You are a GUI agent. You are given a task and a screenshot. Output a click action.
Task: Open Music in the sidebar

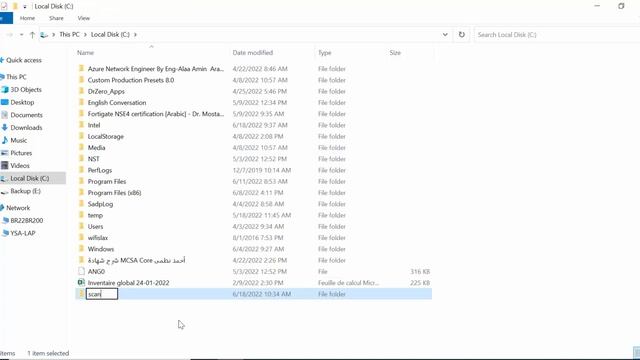(x=18, y=140)
